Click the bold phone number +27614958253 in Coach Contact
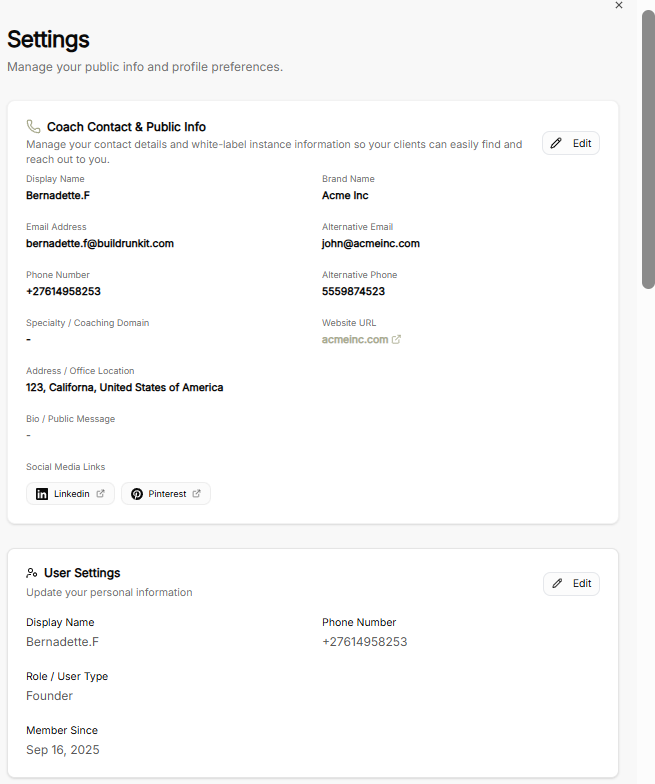The image size is (655, 784). click(x=64, y=292)
